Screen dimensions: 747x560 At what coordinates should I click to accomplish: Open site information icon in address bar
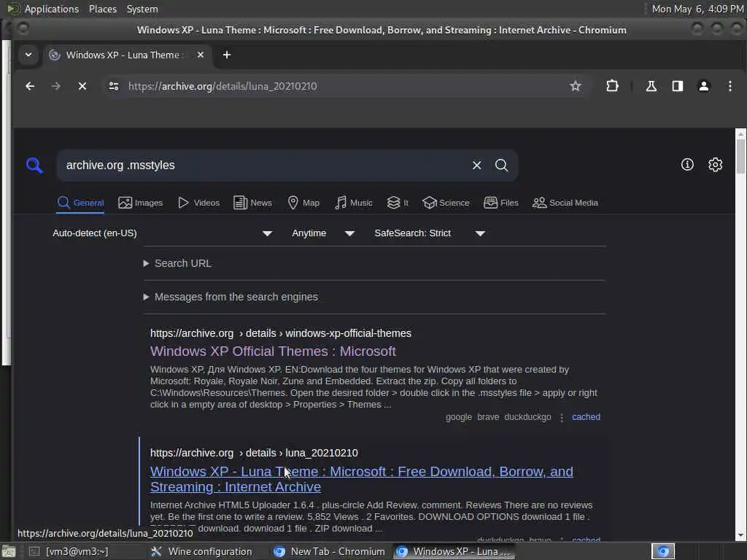[x=114, y=86]
